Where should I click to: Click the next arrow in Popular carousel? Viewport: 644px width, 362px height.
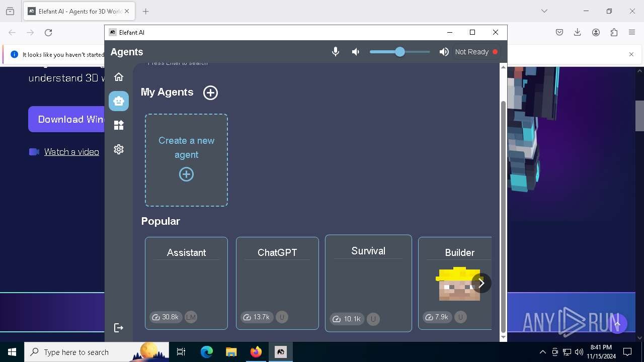[x=481, y=283]
